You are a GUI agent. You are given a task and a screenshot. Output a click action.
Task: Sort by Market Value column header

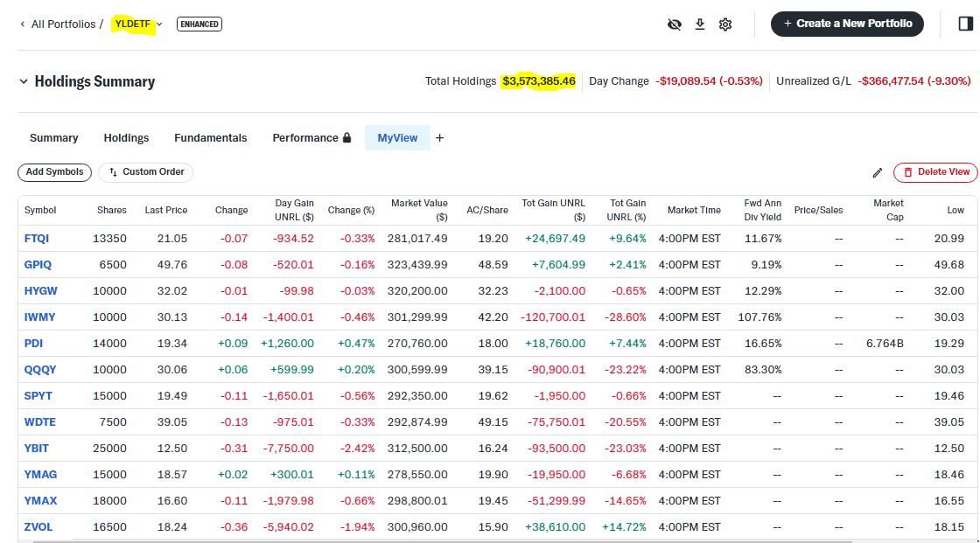coord(419,210)
